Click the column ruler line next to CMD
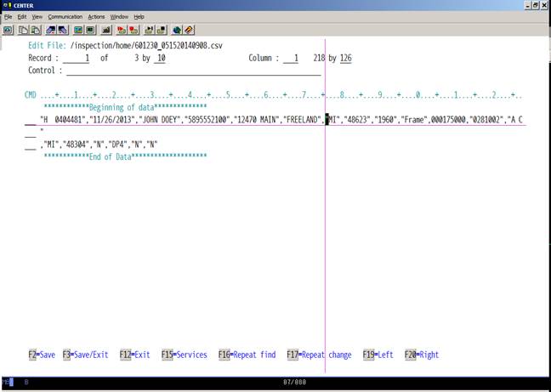 [x=281, y=95]
